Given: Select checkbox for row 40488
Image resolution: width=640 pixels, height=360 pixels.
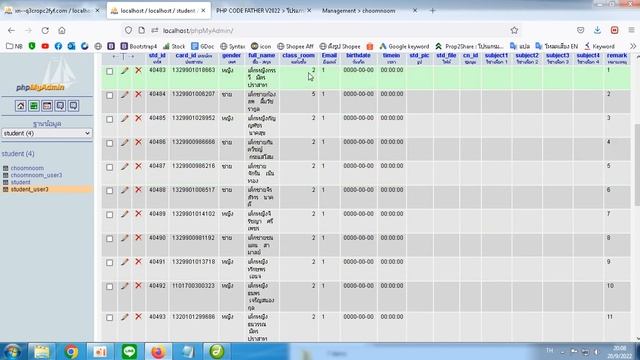Looking at the screenshot, I should tap(109, 191).
